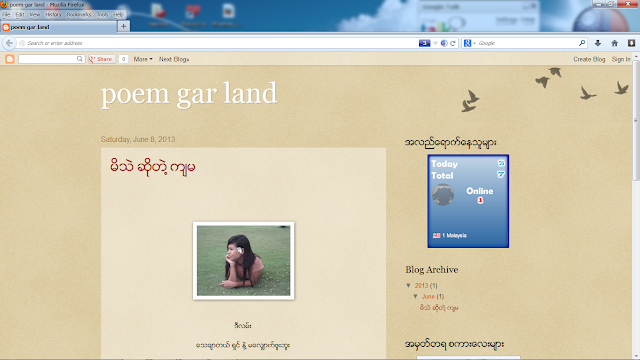This screenshot has height=360, width=640.
Task: Open a new tab with plus button
Action: click(124, 26)
